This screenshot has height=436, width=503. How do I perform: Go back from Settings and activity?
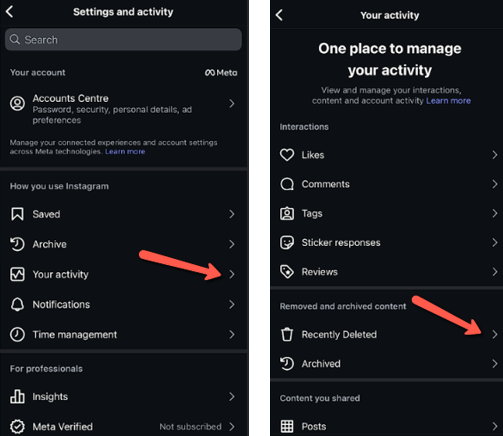pyautogui.click(x=10, y=12)
